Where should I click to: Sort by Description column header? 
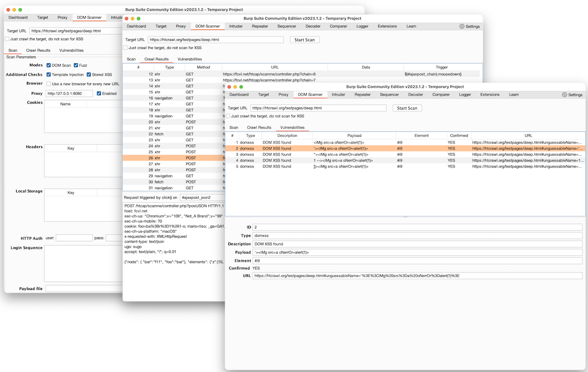(x=287, y=136)
